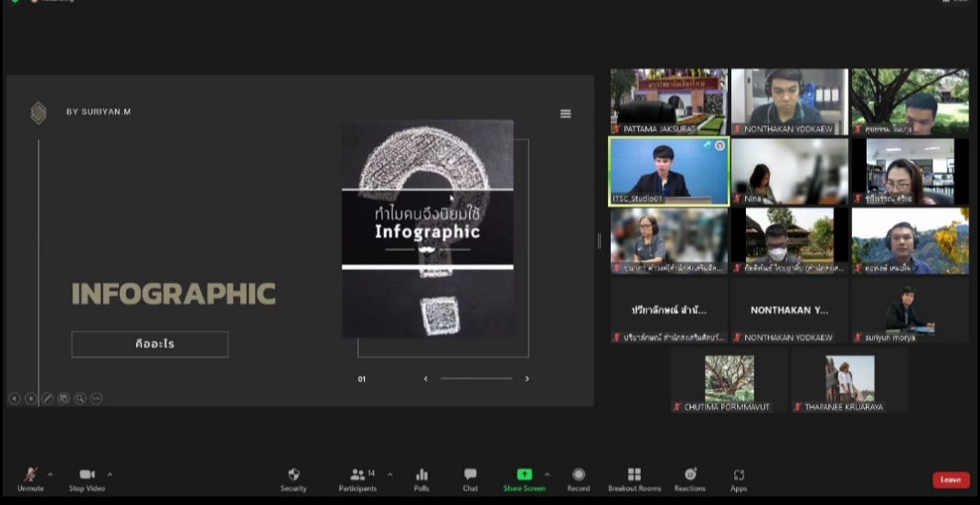
Task: Click the see-all-slides icon in presenter controls
Action: [x=63, y=399]
